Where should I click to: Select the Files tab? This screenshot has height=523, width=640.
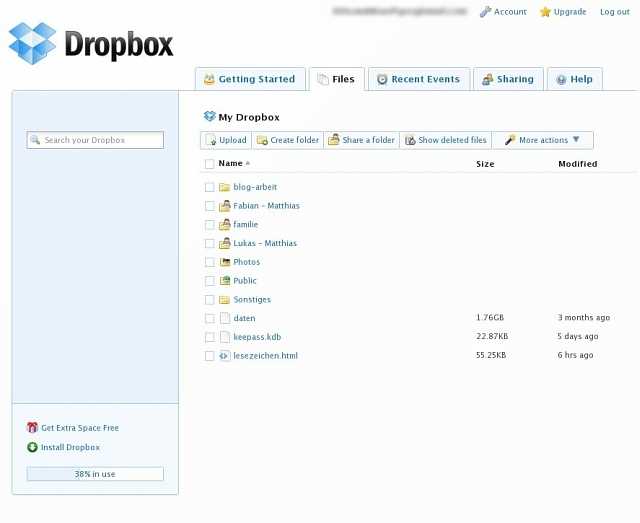coord(337,79)
